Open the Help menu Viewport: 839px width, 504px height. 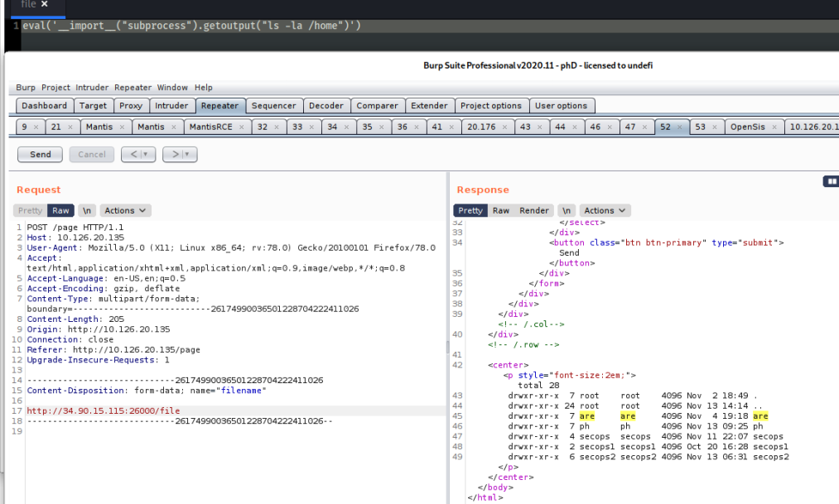pyautogui.click(x=203, y=88)
